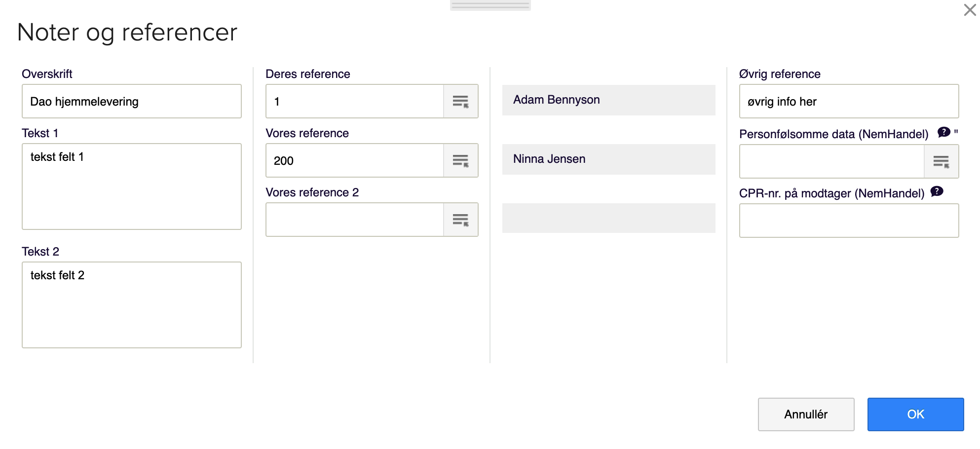Click inside the Tekst 1 text area

(131, 187)
